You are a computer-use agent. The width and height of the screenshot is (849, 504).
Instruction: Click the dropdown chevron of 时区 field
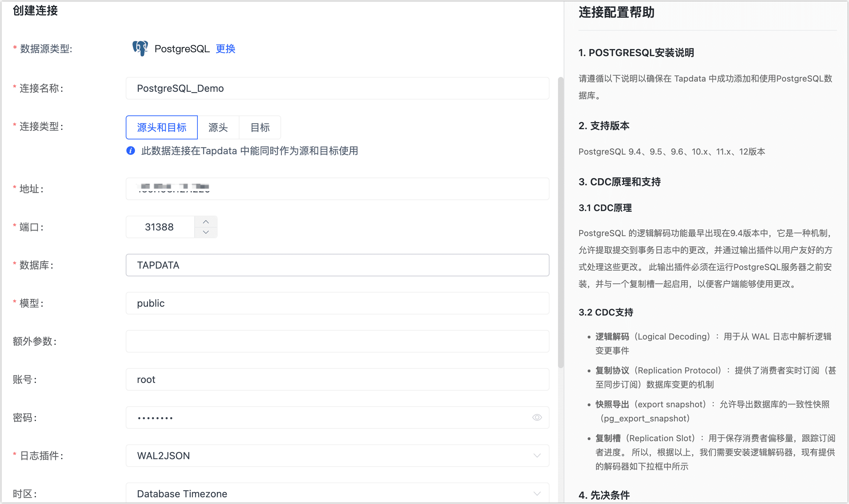click(x=537, y=493)
